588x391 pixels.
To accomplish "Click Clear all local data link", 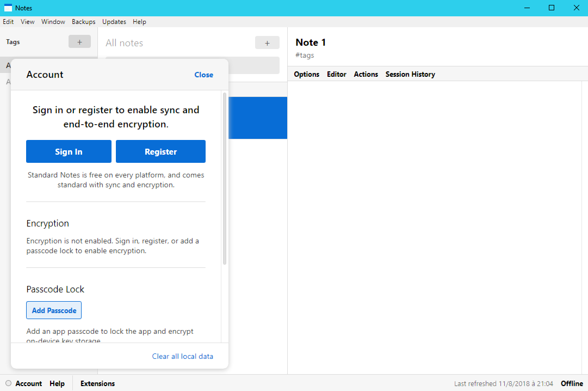I will (182, 356).
